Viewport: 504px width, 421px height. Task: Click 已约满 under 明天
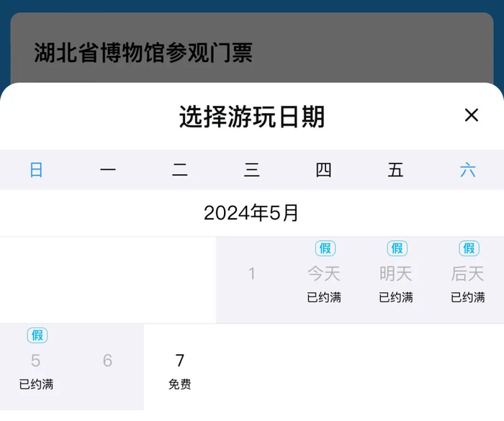[396, 297]
